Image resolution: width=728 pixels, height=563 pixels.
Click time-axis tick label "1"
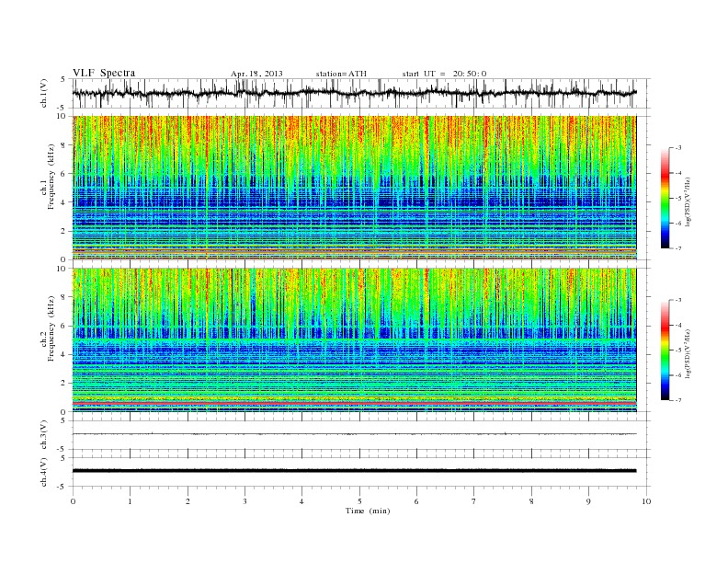tap(130, 501)
